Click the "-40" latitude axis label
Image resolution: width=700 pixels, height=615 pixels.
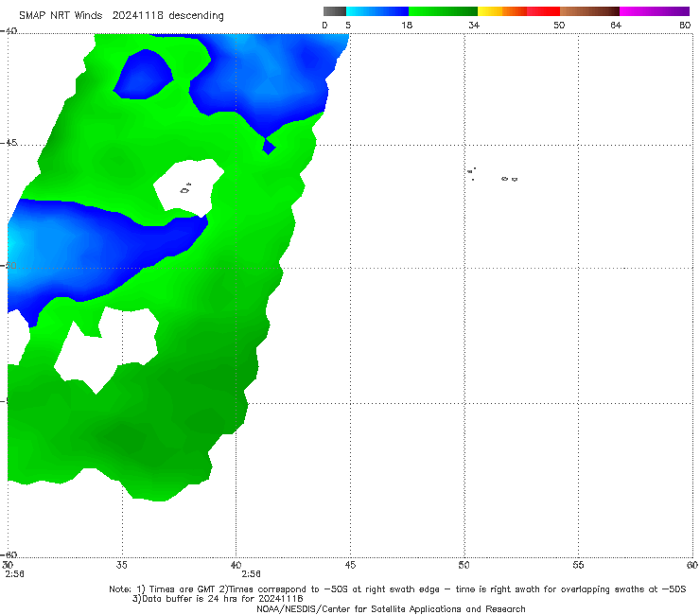click(x=9, y=31)
